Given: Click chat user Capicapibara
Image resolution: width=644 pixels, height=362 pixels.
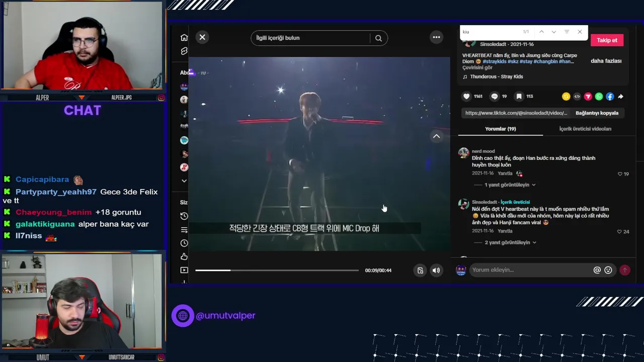Looking at the screenshot, I should click(42, 179).
